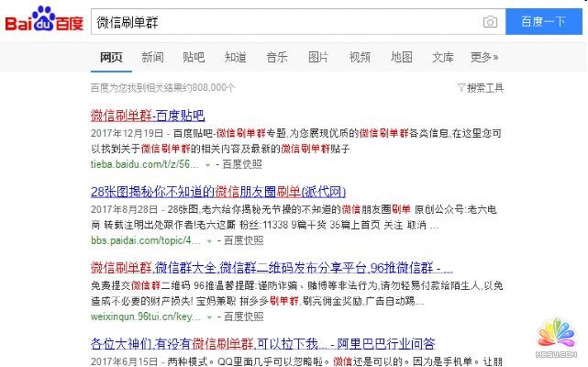Open result 28张图揭秘你不知道的微信朋友圈刷单
The width and height of the screenshot is (588, 367).
coord(218,192)
